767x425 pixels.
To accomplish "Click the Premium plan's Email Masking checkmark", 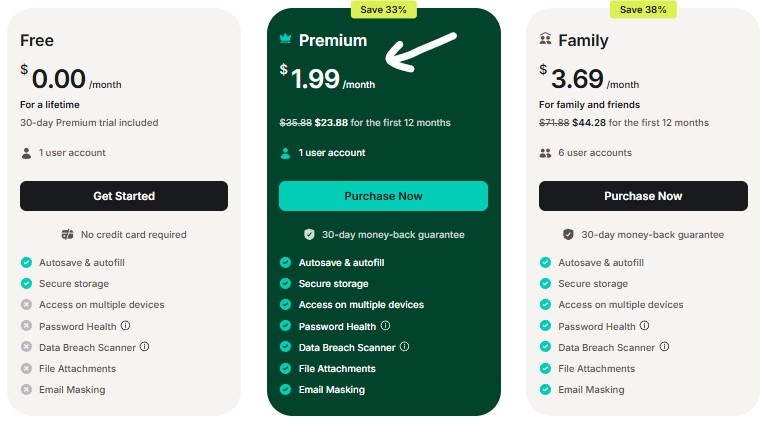I will [285, 390].
